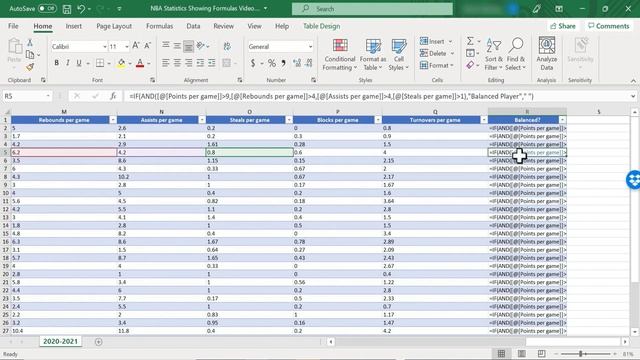Click Increase Font Size icon
The image size is (640, 360).
(136, 46)
